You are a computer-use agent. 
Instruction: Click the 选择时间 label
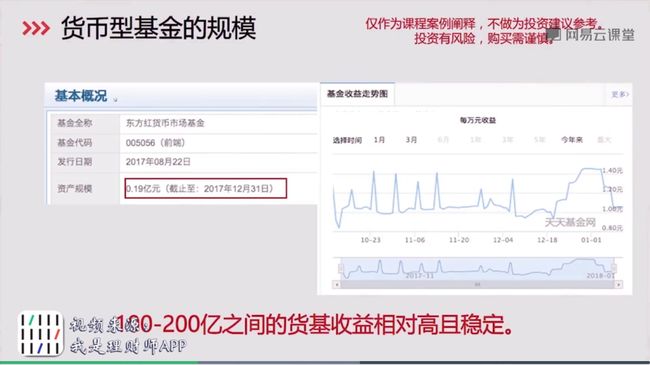coord(347,140)
